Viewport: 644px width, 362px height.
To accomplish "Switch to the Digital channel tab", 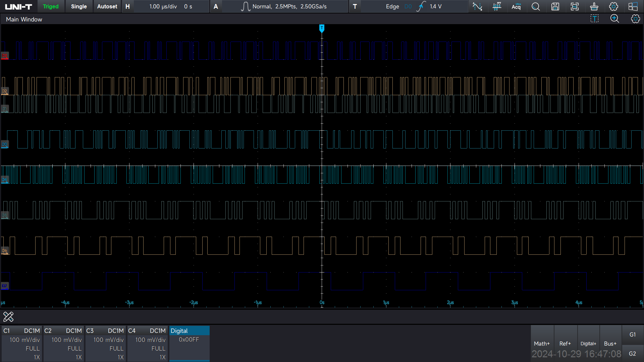I will pyautogui.click(x=189, y=330).
